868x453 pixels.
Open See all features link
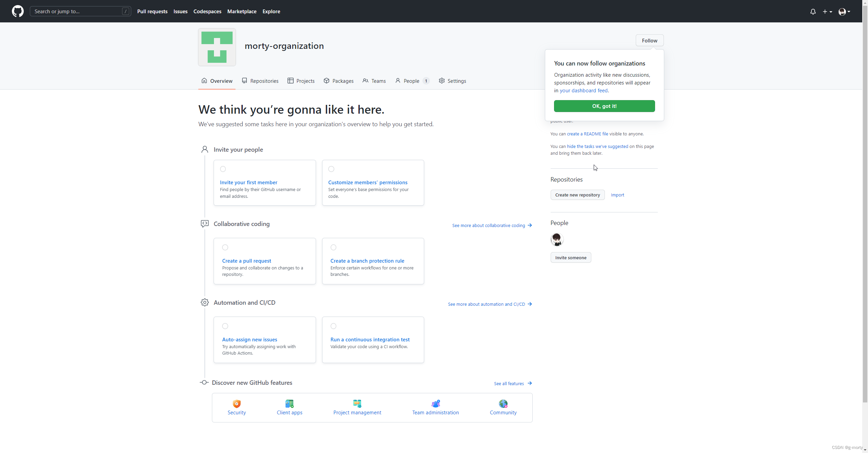pos(513,383)
